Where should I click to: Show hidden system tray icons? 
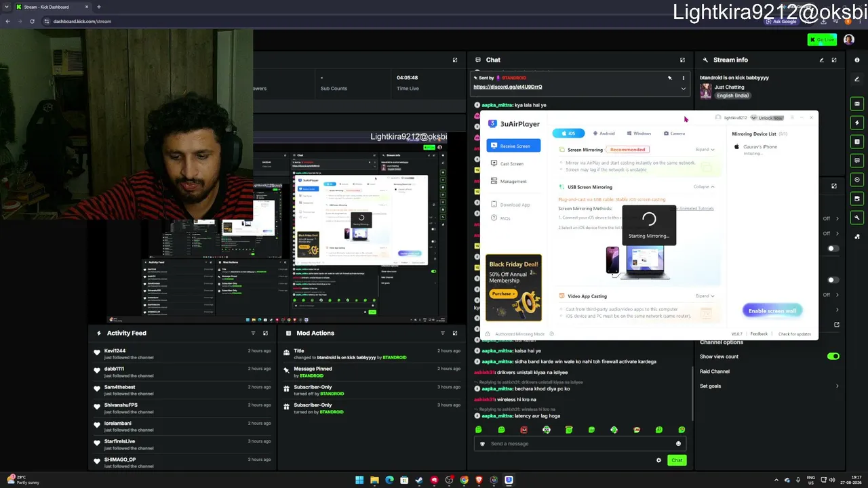pyautogui.click(x=776, y=480)
